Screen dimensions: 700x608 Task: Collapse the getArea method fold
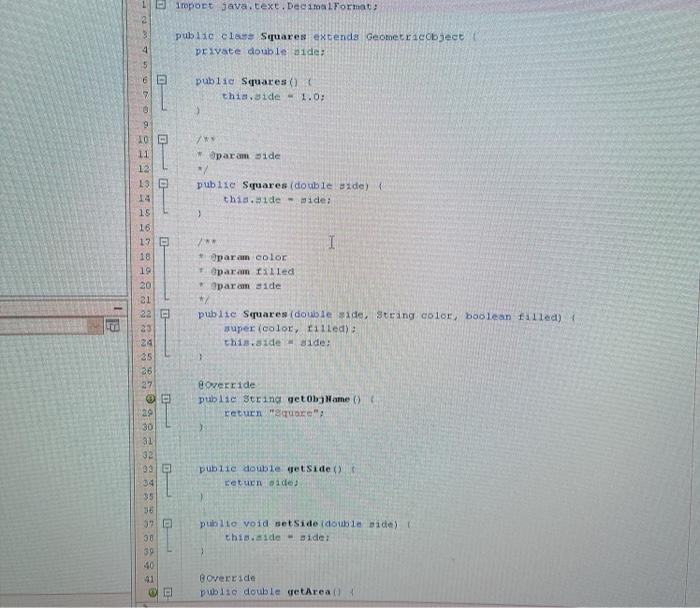168,592
